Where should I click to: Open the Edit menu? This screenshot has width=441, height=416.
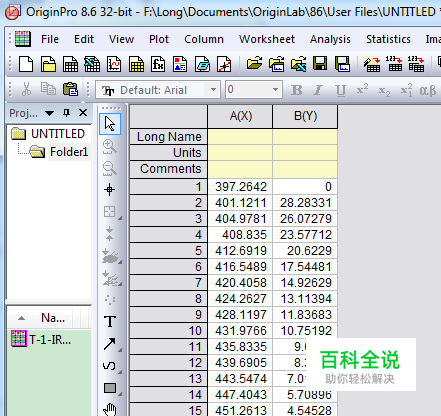point(84,39)
